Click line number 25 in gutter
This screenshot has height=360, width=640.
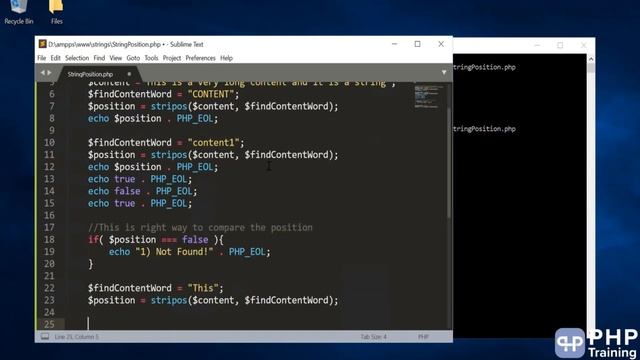pyautogui.click(x=49, y=324)
